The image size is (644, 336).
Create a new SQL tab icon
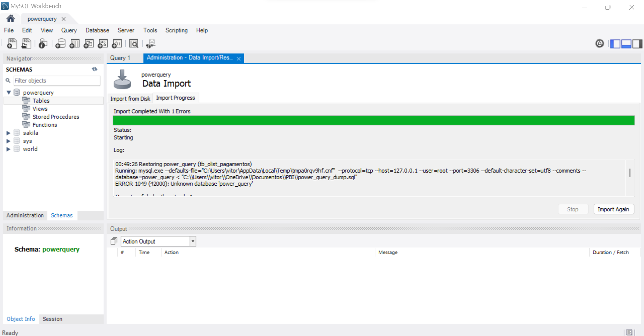pyautogui.click(x=12, y=44)
